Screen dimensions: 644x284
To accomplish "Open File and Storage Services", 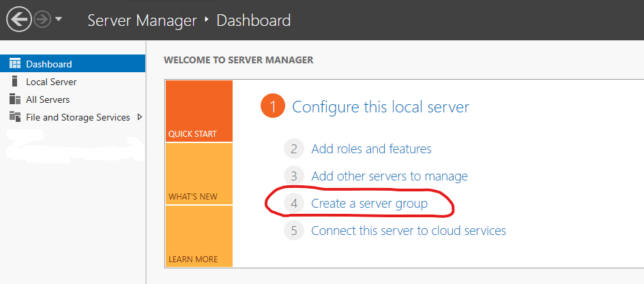I will click(73, 117).
